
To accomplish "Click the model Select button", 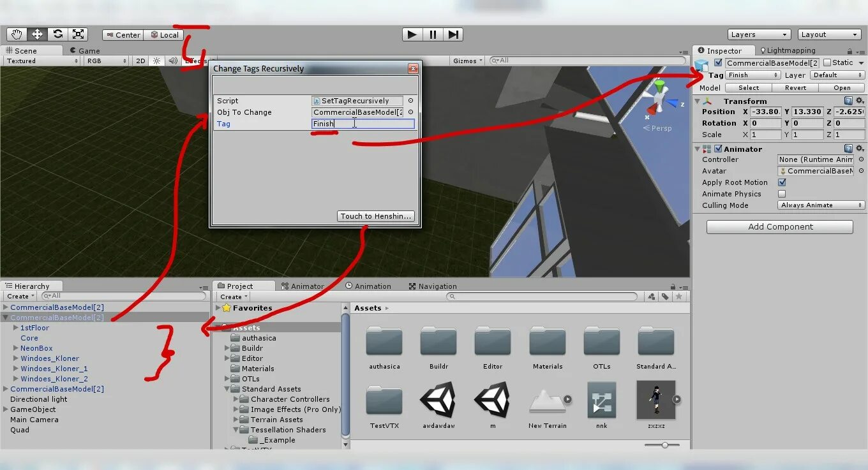I will (749, 88).
